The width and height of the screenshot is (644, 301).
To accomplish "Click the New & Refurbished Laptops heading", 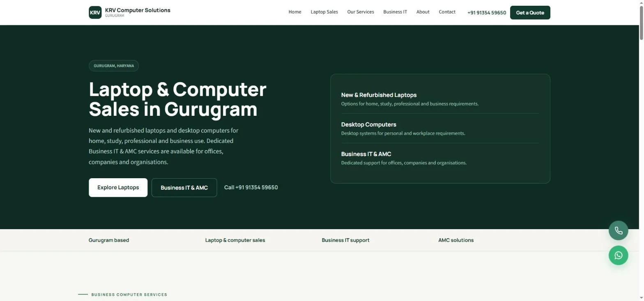I will pyautogui.click(x=379, y=95).
